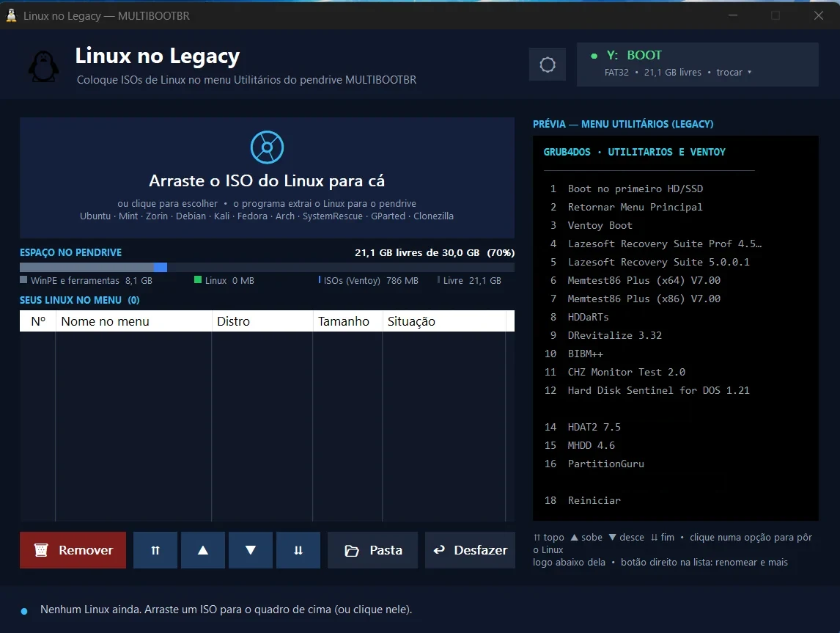Click the window title bar app icon
This screenshot has height=633, width=840.
[x=11, y=15]
